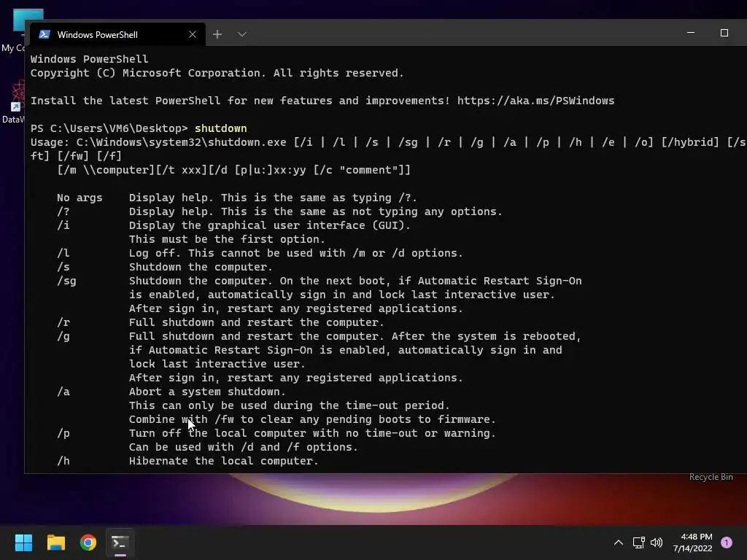Image resolution: width=747 pixels, height=560 pixels.
Task: Click 'Copyright (C) Microsoft Corporation' line
Action: tap(217, 73)
